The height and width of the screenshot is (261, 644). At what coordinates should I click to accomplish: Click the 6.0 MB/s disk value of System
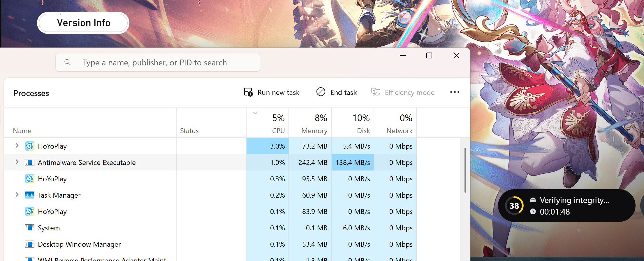(x=356, y=228)
